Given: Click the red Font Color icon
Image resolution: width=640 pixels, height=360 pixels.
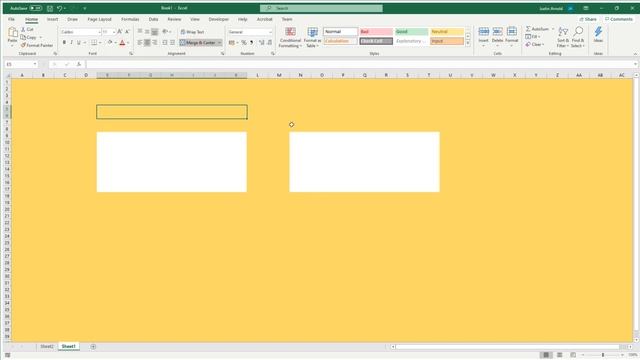Looking at the screenshot, I should (x=122, y=42).
